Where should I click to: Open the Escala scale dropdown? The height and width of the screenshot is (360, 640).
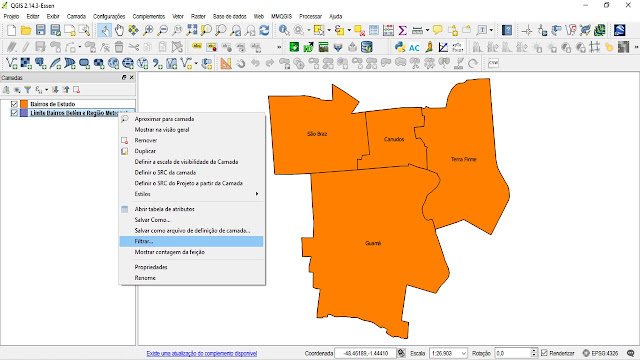(x=463, y=353)
